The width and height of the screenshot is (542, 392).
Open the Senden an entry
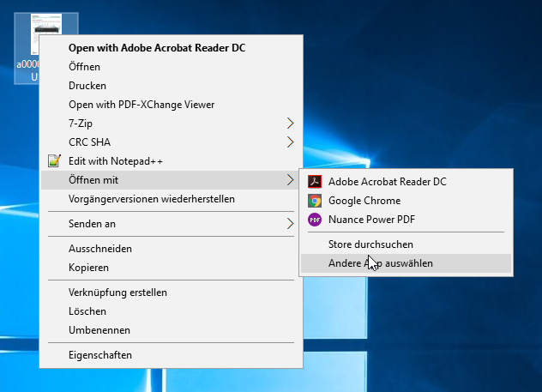click(x=172, y=224)
